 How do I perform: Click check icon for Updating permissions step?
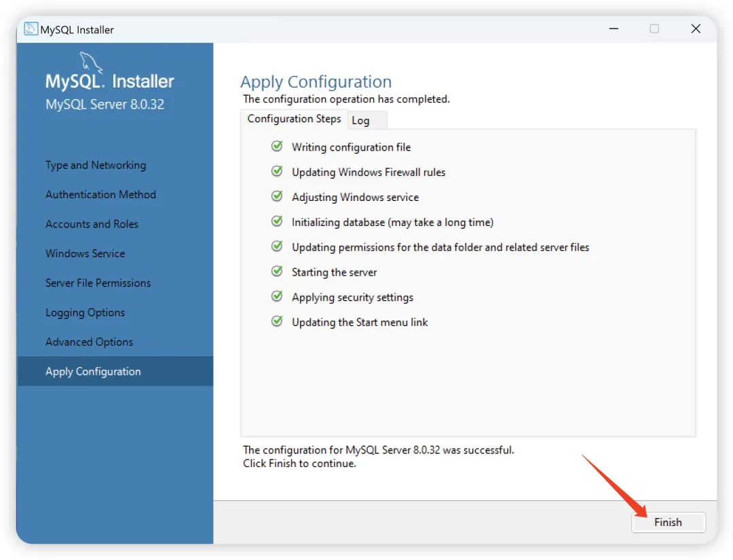(277, 246)
